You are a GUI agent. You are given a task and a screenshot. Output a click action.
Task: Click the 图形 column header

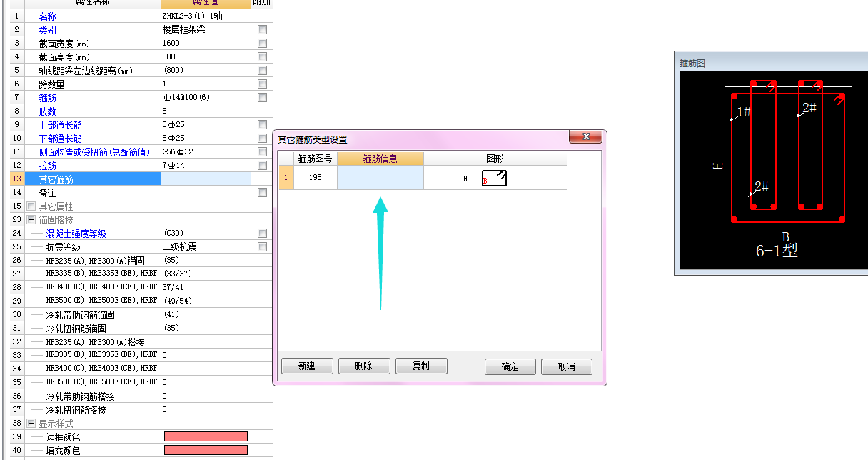coord(495,159)
